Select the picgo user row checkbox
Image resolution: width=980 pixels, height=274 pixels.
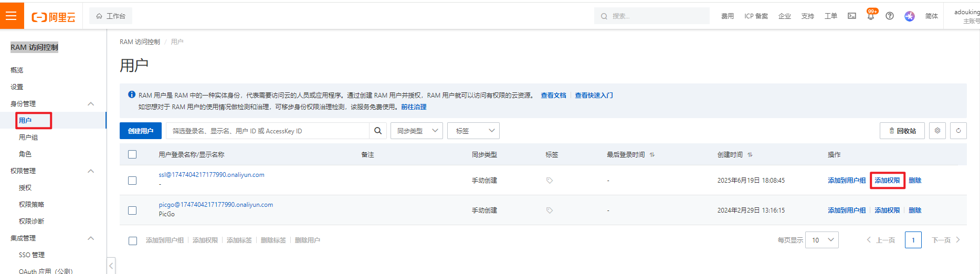tap(132, 210)
